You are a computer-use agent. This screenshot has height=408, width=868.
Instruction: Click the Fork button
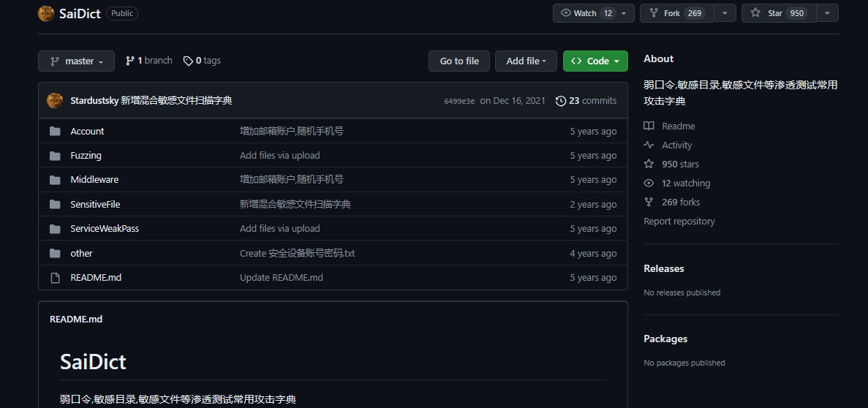coord(677,13)
